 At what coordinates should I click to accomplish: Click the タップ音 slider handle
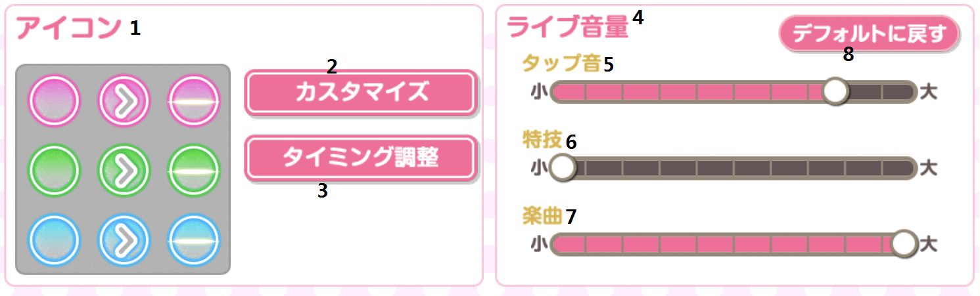point(836,92)
